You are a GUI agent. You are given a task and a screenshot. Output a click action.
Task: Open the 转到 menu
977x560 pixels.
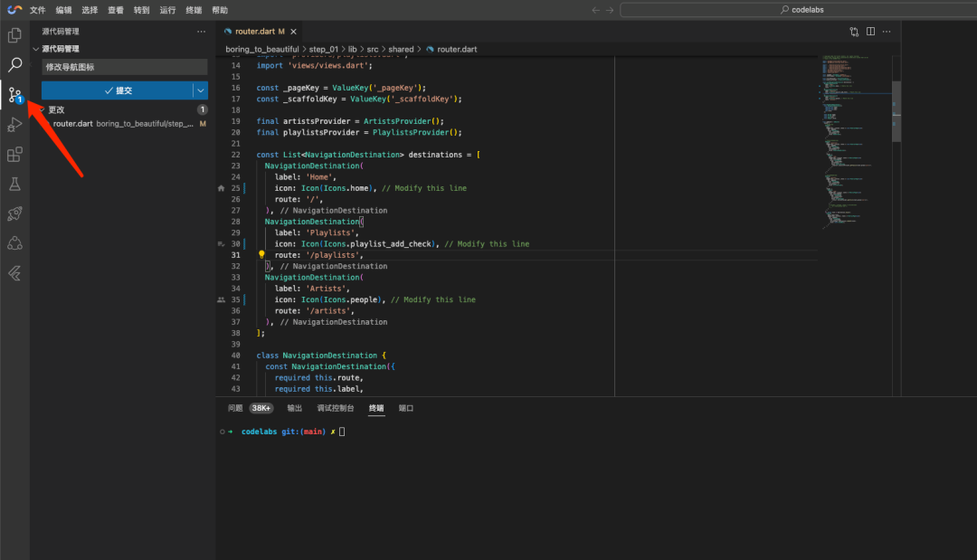[141, 10]
